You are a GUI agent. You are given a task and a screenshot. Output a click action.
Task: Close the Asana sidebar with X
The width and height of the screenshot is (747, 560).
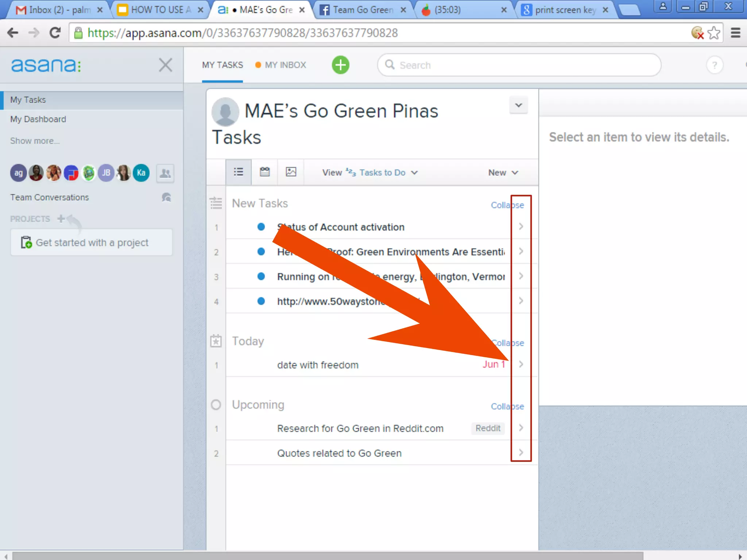(165, 65)
